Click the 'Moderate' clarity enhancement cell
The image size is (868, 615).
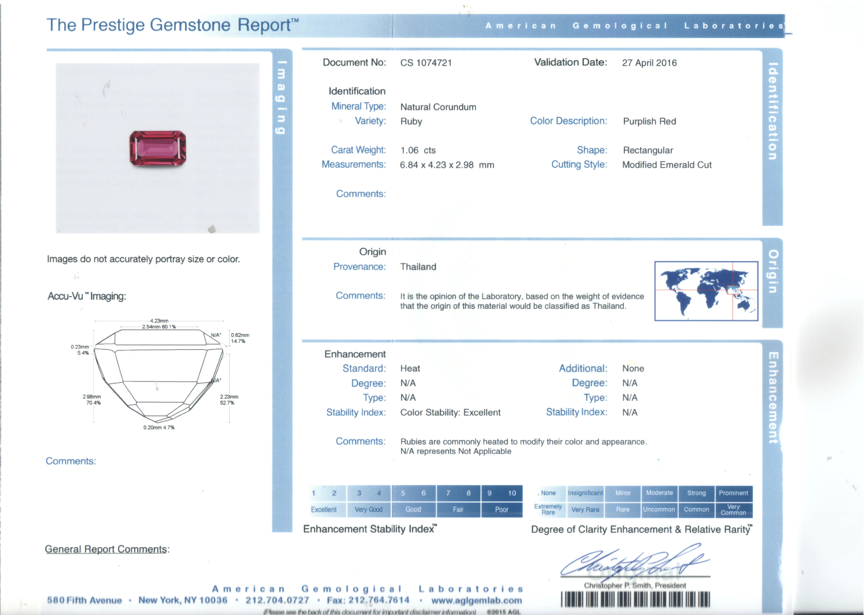tap(660, 493)
